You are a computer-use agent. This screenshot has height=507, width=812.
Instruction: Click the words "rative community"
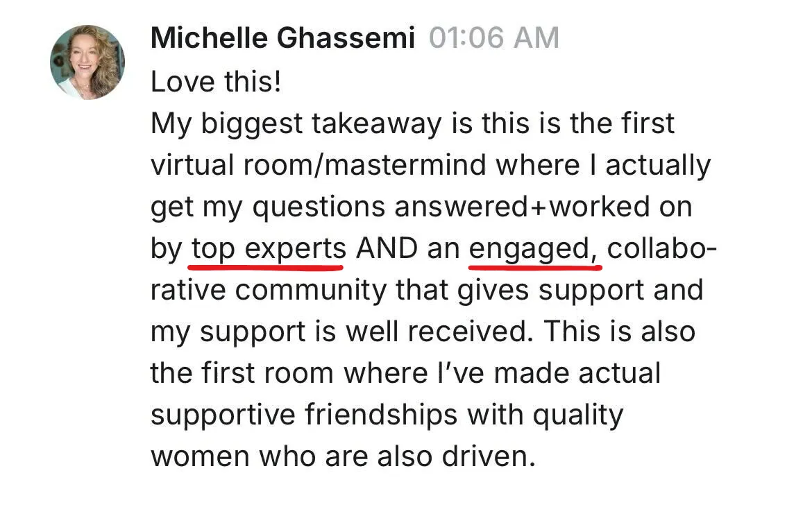(269, 291)
